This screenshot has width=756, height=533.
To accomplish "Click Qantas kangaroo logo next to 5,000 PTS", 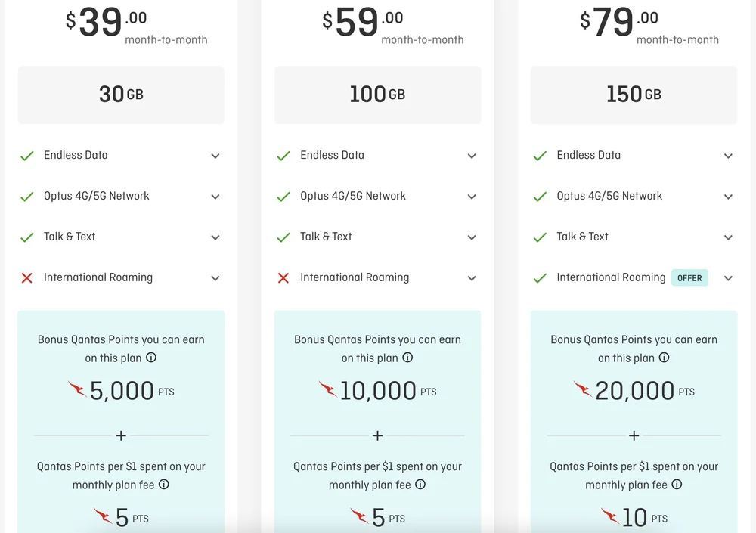I will [x=77, y=390].
